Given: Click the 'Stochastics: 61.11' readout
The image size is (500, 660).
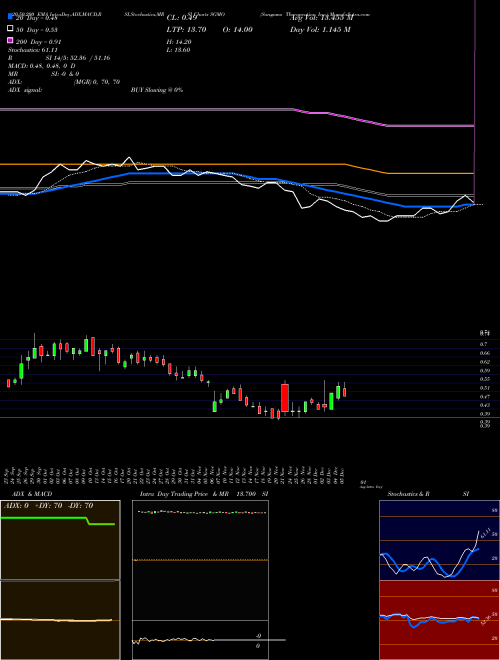Looking at the screenshot, I should [32, 50].
